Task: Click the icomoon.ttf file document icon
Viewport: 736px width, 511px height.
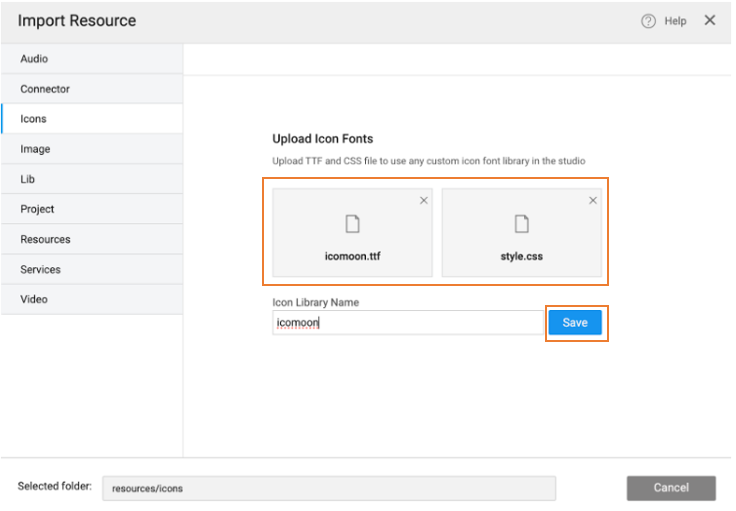Action: click(352, 224)
